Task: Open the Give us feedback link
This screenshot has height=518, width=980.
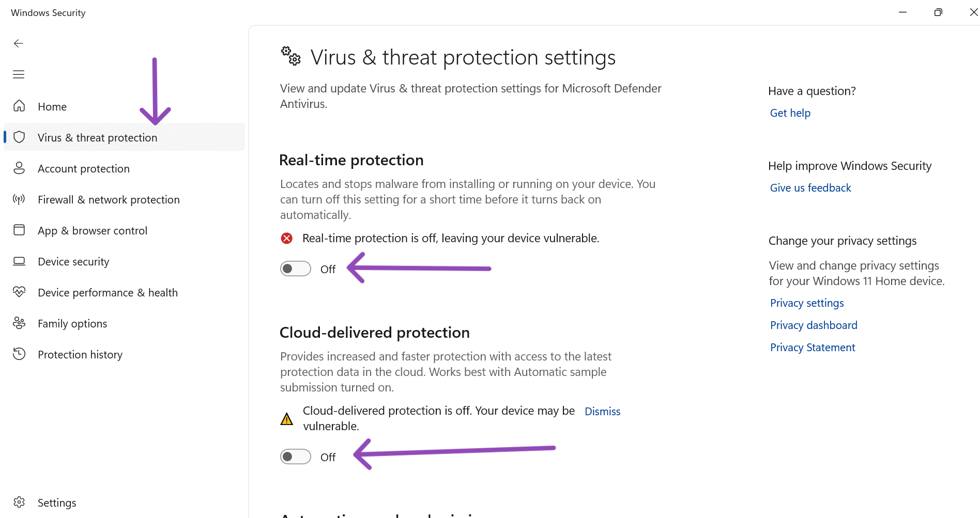Action: pos(810,188)
